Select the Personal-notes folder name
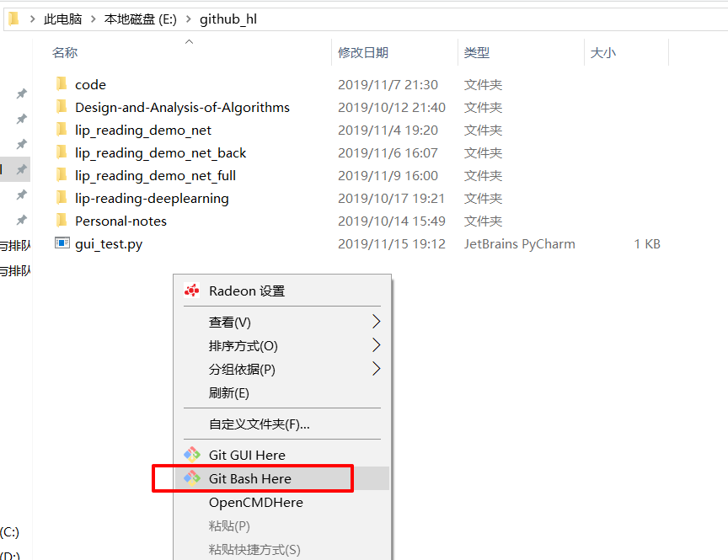This screenshot has width=728, height=560. coord(120,221)
